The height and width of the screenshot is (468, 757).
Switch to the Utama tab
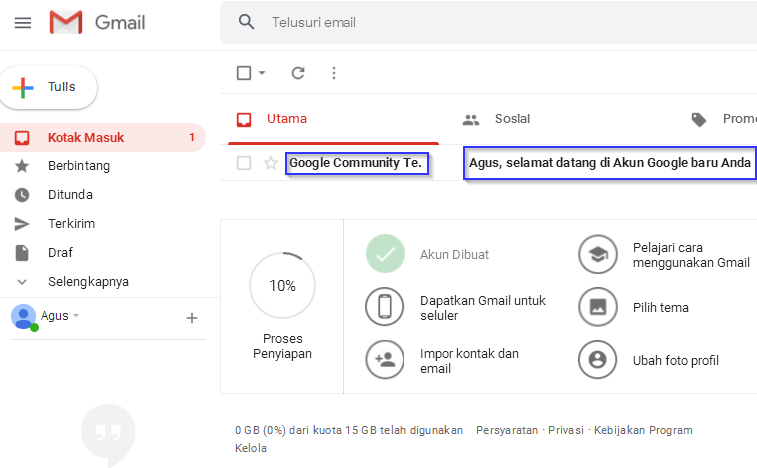coord(333,119)
